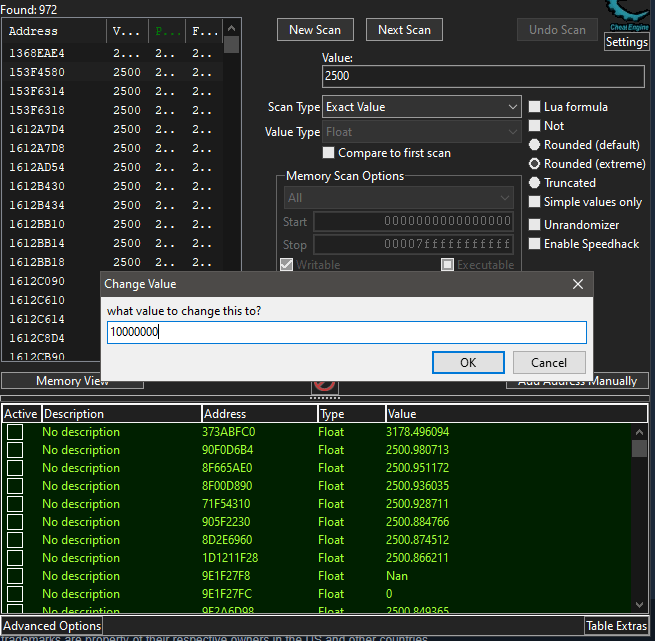Click the address table scroll down arrow
The height and width of the screenshot is (641, 655).
pyautogui.click(x=639, y=604)
